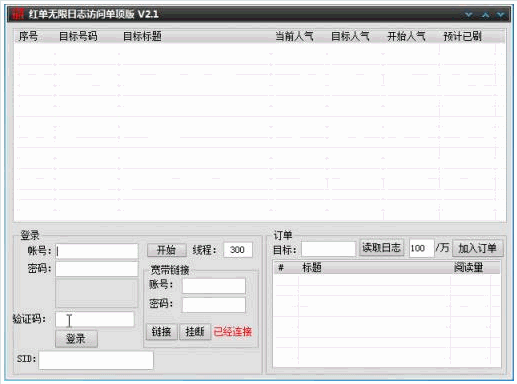Sort by the 序号 column header
Viewport: 517px width, 384px height.
coord(28,36)
